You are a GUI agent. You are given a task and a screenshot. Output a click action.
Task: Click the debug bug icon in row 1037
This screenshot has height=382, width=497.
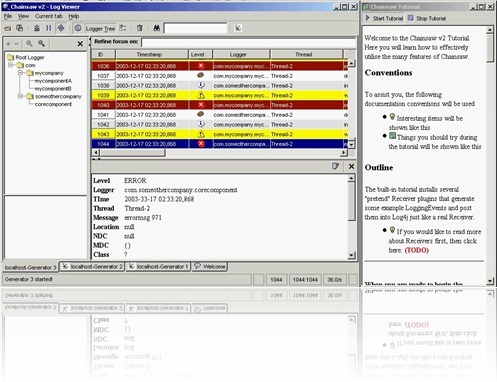click(x=201, y=75)
